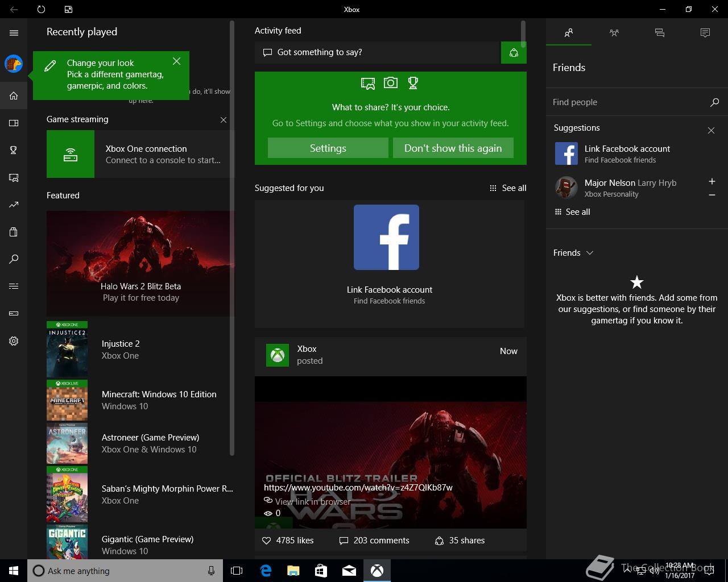
Task: Click the Xbox One connection streaming tile icon
Action: [71, 154]
